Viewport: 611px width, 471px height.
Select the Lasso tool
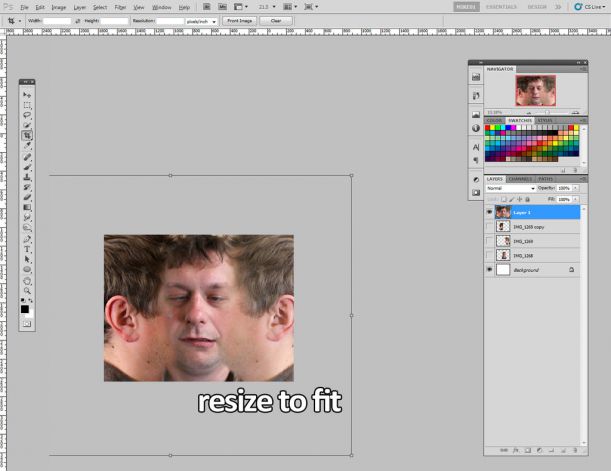27,115
